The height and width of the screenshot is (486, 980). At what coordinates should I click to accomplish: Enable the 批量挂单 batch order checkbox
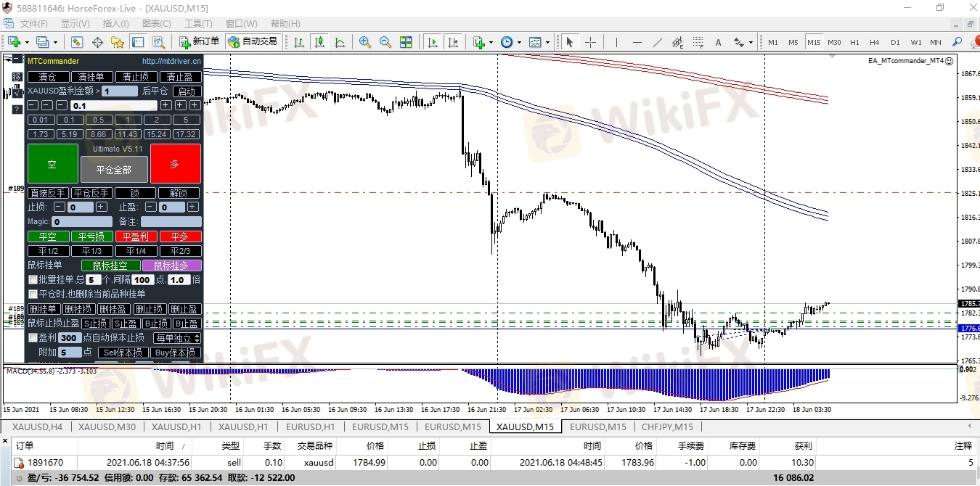coord(33,280)
